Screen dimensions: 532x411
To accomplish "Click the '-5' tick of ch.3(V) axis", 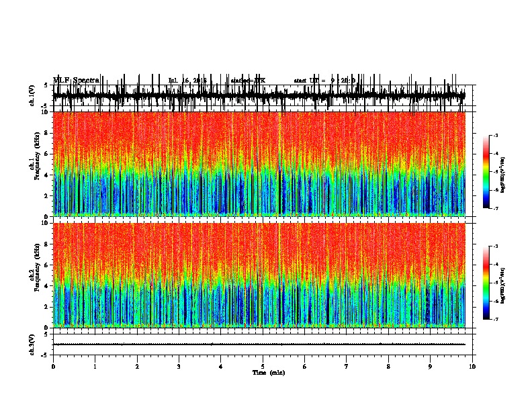I will point(45,355).
